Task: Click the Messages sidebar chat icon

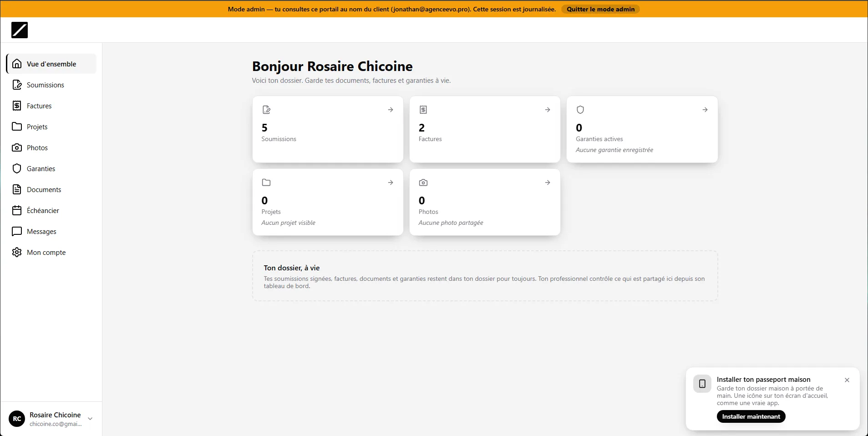Action: pos(17,231)
